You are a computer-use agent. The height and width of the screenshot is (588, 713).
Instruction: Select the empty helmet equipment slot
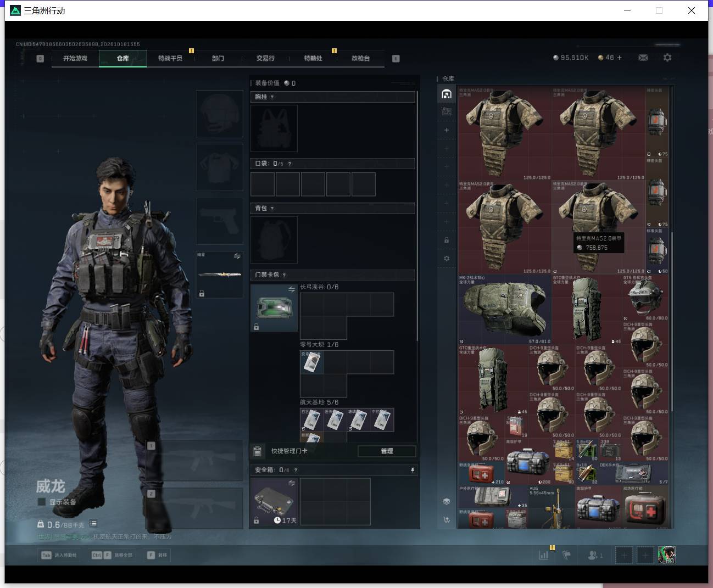220,114
